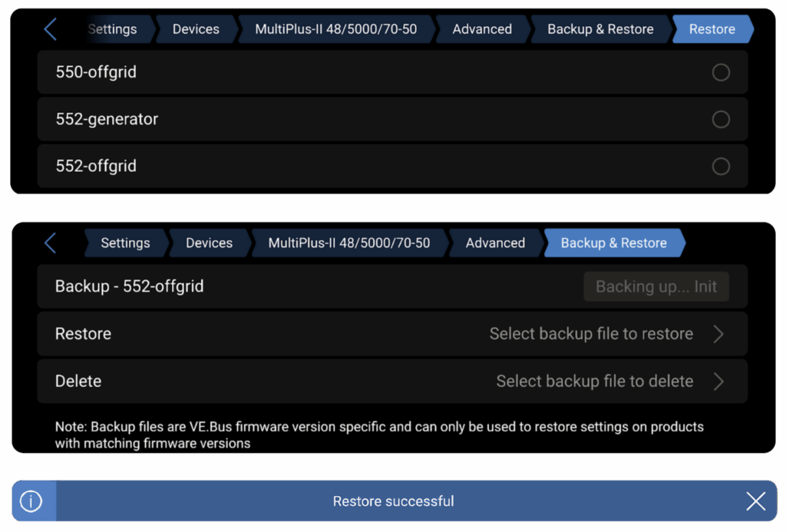Click the Restore successful message text

click(393, 501)
